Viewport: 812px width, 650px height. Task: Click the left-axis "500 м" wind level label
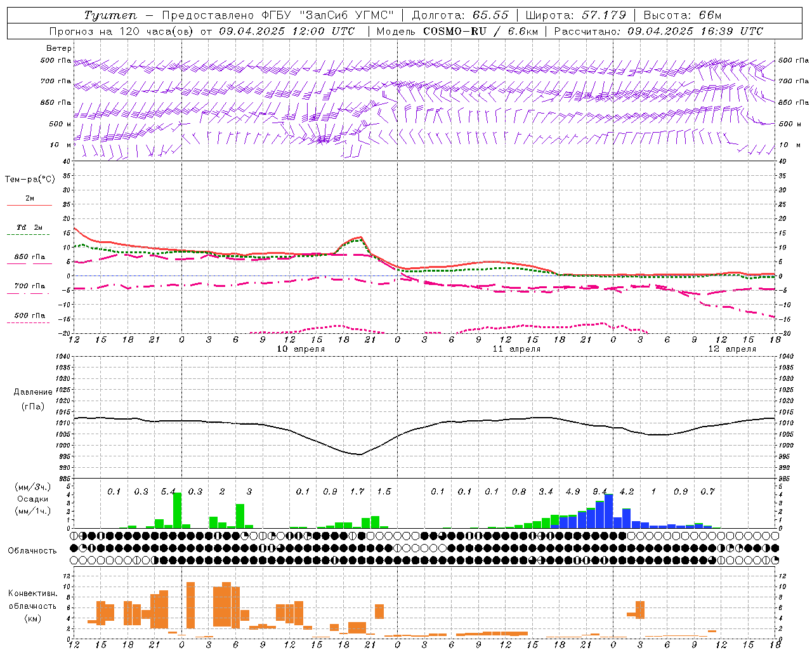(60, 124)
